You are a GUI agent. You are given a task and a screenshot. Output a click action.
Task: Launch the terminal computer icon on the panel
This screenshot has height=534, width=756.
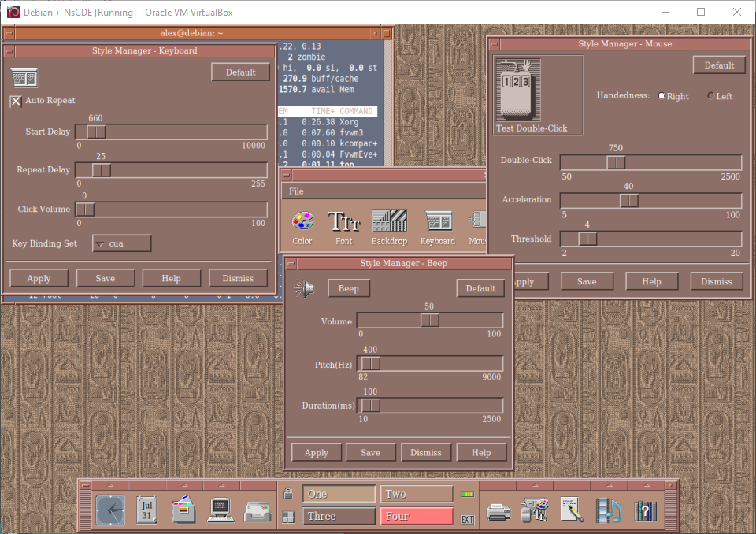click(220, 510)
